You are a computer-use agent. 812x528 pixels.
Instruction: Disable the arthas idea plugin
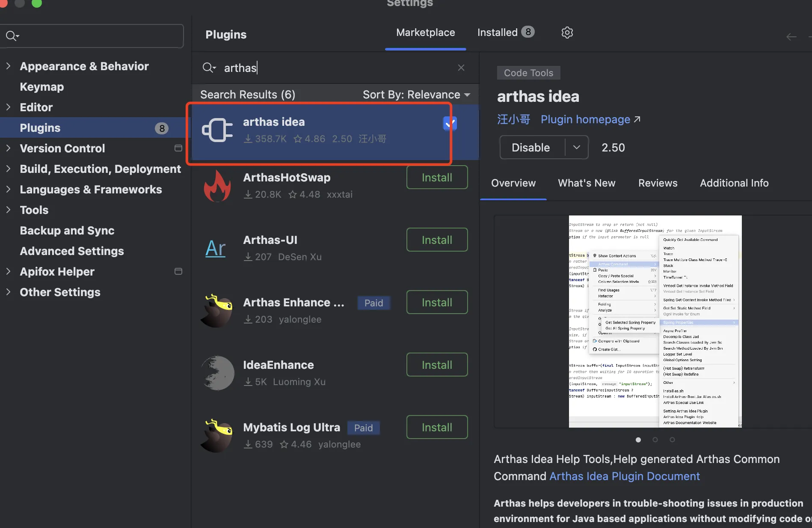[x=532, y=147]
